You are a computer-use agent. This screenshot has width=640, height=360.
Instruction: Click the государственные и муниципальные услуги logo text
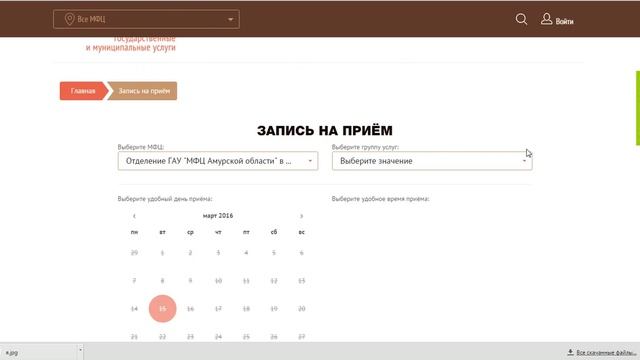click(x=131, y=43)
